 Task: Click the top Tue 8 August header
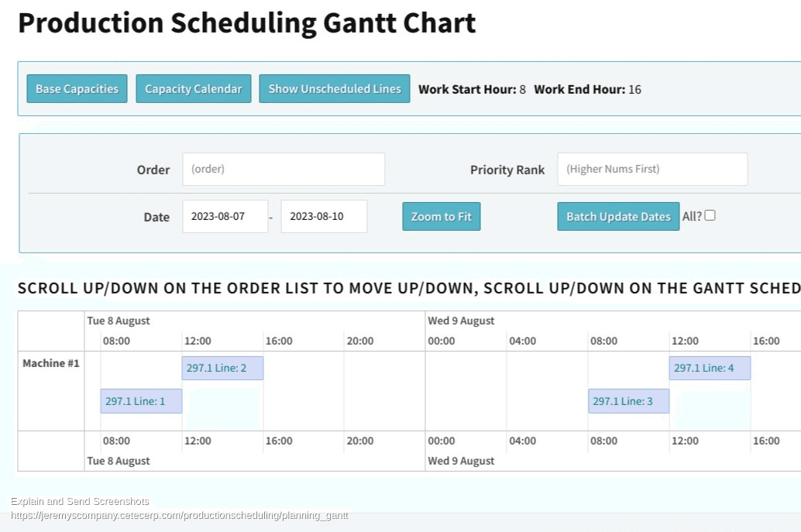click(x=119, y=321)
